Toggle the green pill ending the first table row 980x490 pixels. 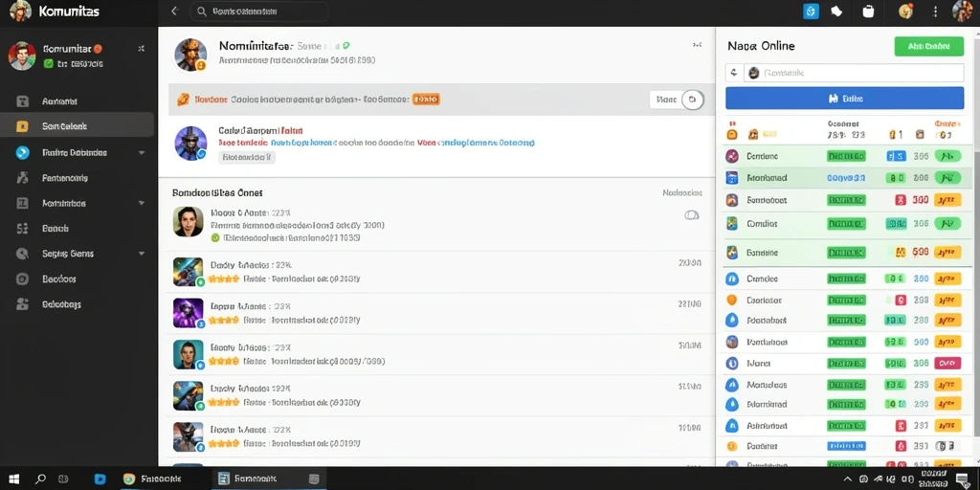click(x=947, y=156)
